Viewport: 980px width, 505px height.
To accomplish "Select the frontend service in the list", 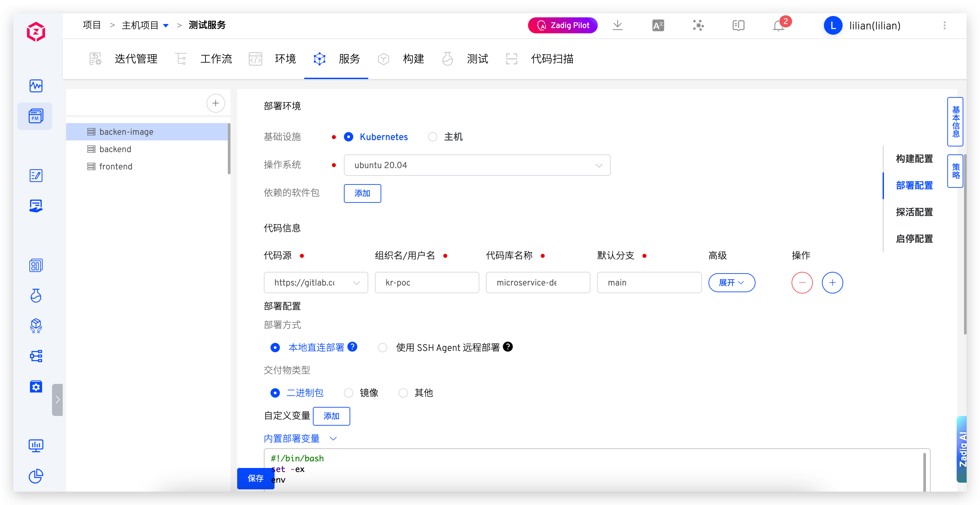I will click(x=115, y=166).
